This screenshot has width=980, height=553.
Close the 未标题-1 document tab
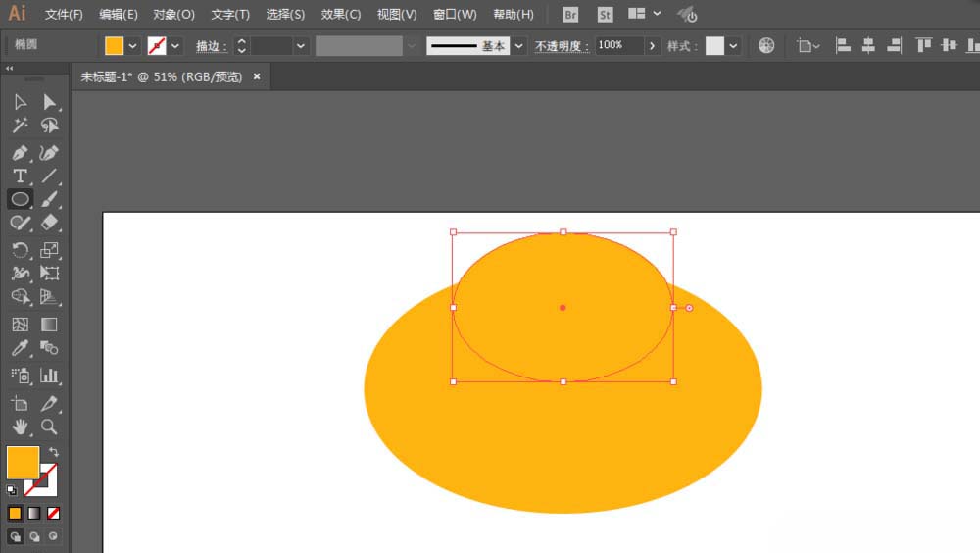pos(257,76)
